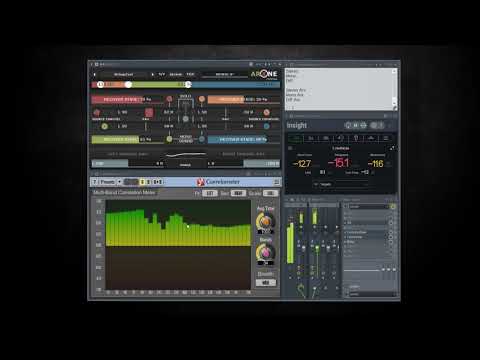Click the A1ONE logo

(264, 74)
